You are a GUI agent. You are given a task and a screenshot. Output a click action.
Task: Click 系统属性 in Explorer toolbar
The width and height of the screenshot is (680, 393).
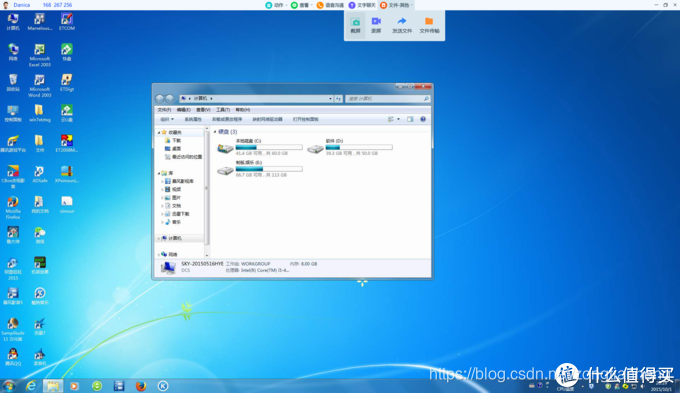[193, 119]
